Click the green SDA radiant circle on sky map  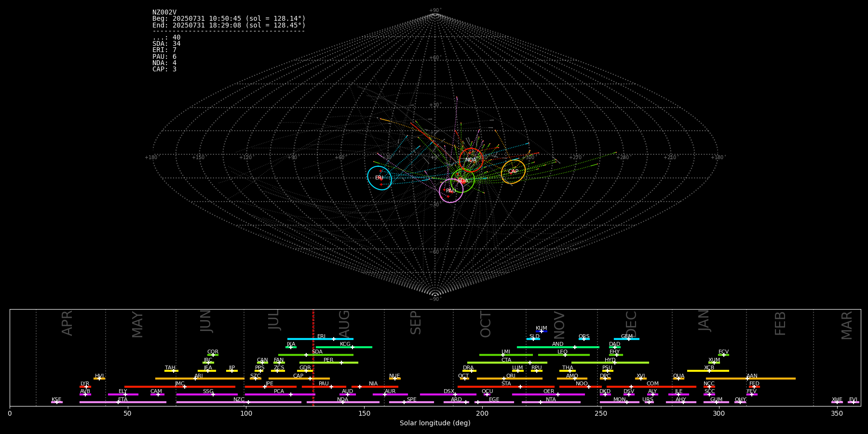(x=462, y=181)
